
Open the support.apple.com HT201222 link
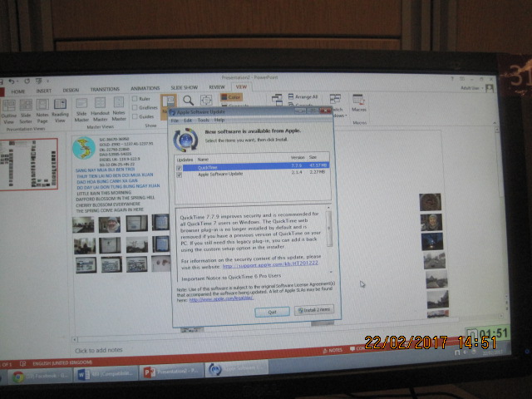(x=270, y=264)
